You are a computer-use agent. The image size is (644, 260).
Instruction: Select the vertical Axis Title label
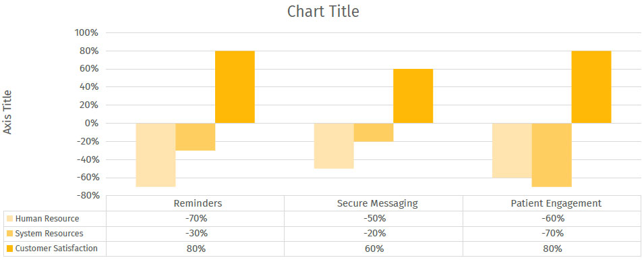pos(7,112)
